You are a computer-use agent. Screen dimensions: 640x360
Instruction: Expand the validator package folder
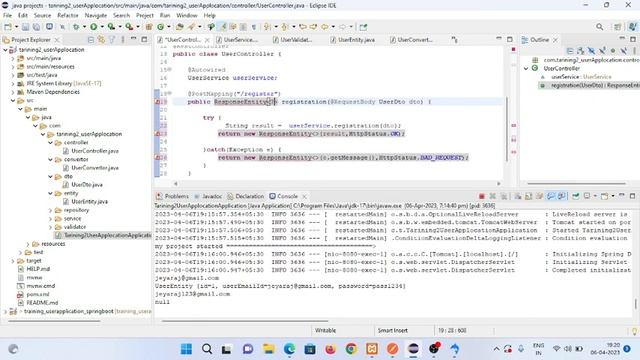tap(51, 227)
